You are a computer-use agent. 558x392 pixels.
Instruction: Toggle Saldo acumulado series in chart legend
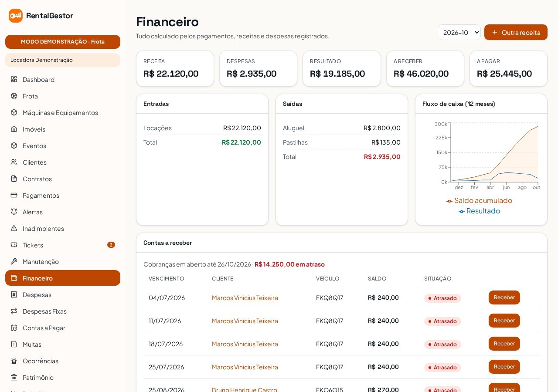pos(479,200)
